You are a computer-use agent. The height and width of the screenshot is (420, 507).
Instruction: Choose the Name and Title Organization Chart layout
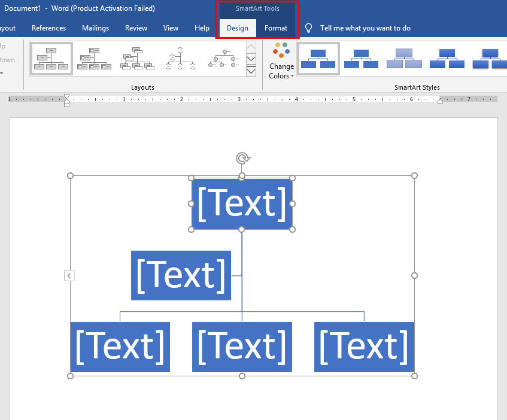tap(137, 59)
